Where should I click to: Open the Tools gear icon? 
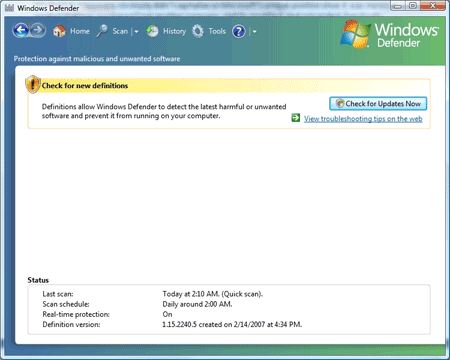click(198, 31)
